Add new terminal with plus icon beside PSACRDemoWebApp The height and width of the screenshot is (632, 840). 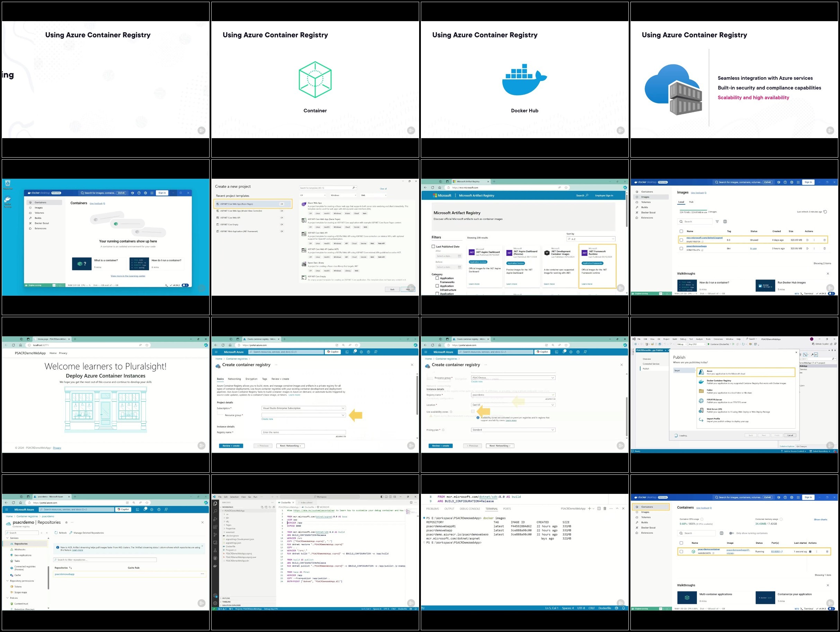point(589,509)
